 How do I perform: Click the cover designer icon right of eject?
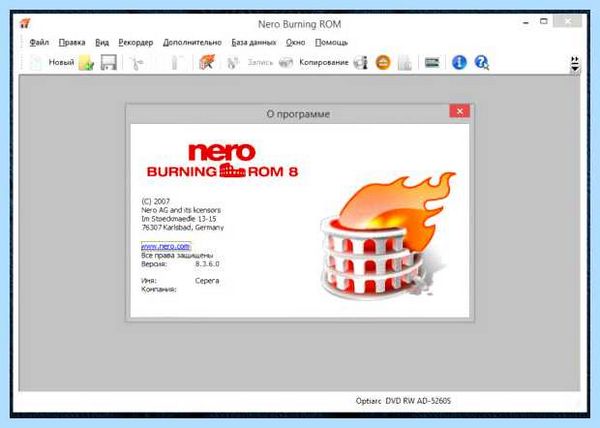click(x=404, y=63)
